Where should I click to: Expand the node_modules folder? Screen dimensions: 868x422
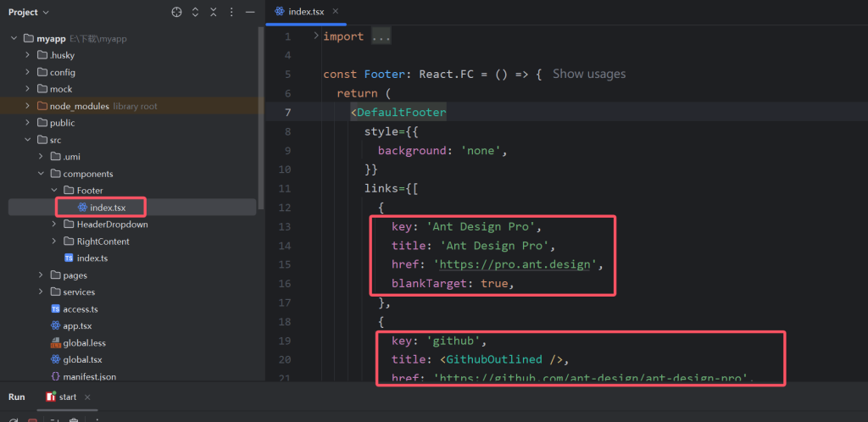coord(27,106)
